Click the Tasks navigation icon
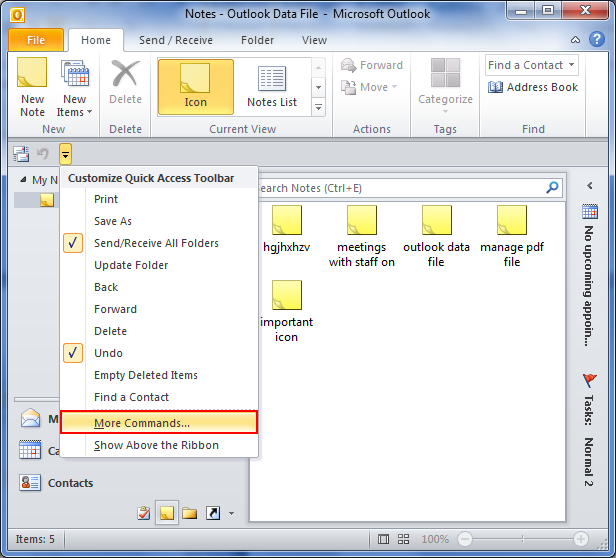Screen dimensions: 616x558 click(x=144, y=513)
